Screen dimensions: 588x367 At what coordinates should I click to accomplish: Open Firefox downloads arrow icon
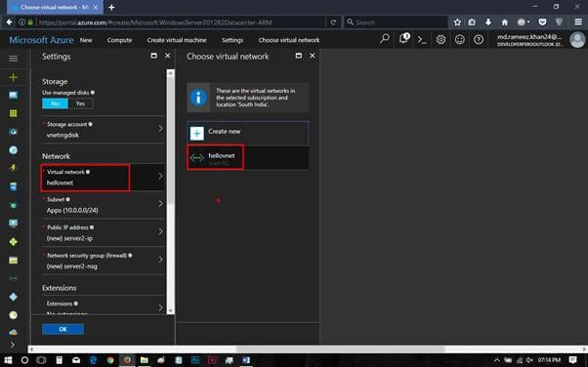pos(487,22)
